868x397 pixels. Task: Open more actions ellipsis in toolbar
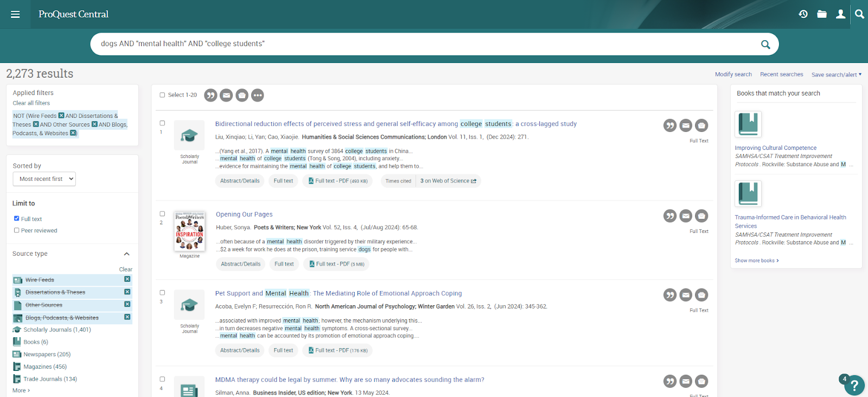[x=258, y=96]
